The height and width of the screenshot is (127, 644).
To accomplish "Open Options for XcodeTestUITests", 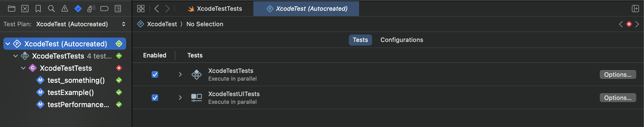I will tap(618, 98).
